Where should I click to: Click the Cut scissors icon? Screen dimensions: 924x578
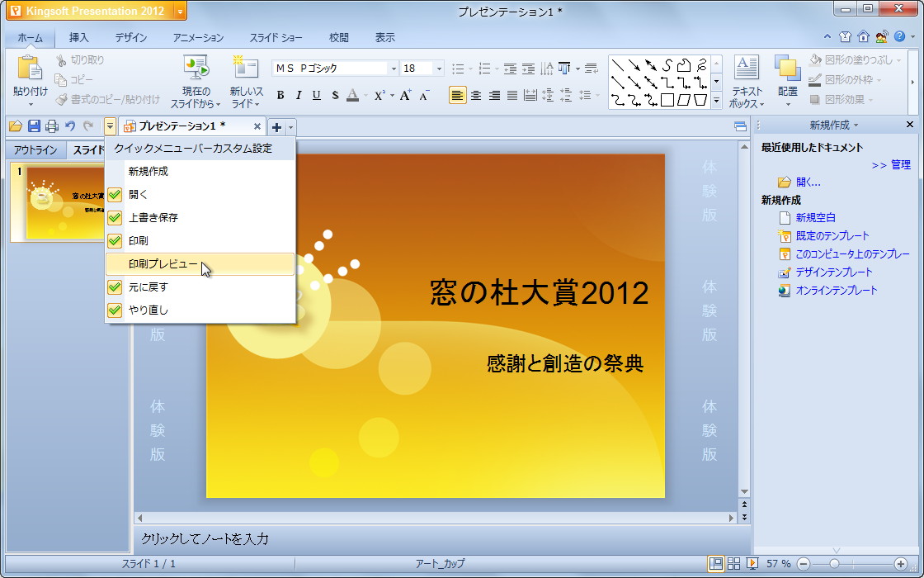click(x=61, y=60)
